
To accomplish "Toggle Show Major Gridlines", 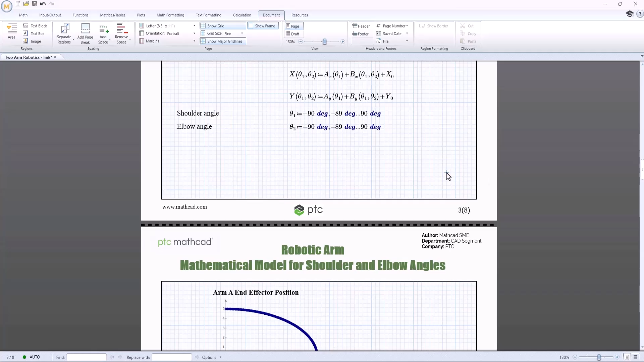I will (223, 41).
